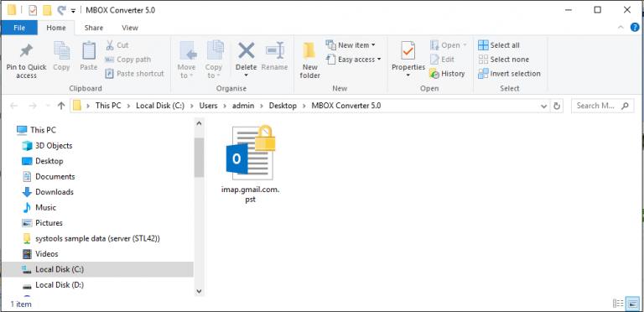
Task: Click the Copy clipboard icon
Action: [61, 51]
